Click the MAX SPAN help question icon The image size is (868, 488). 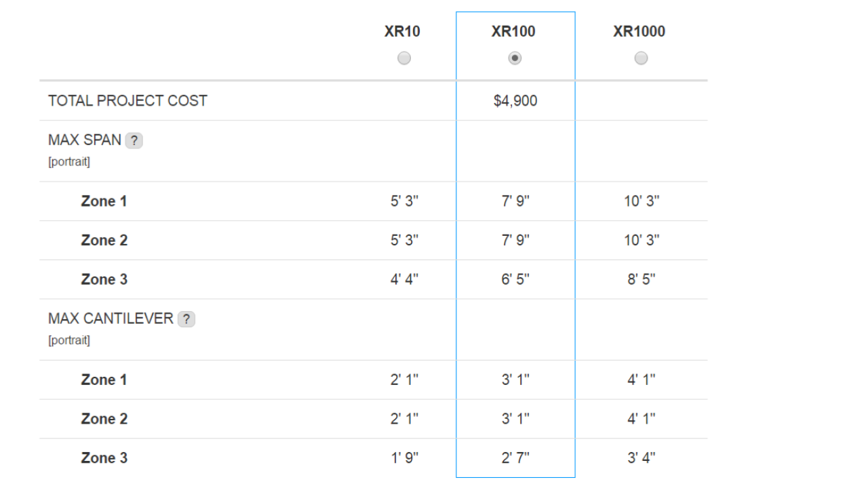134,141
